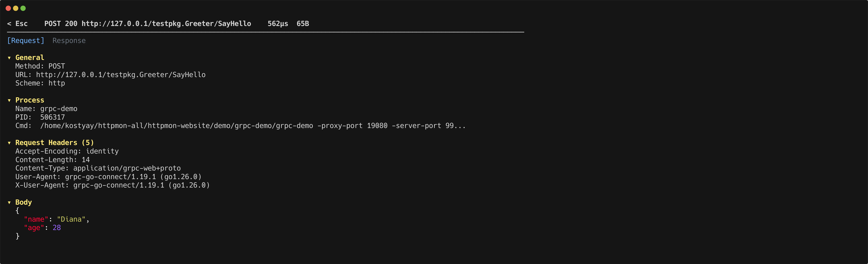Click the Esc label to go back
This screenshot has height=264, width=868.
pos(21,24)
